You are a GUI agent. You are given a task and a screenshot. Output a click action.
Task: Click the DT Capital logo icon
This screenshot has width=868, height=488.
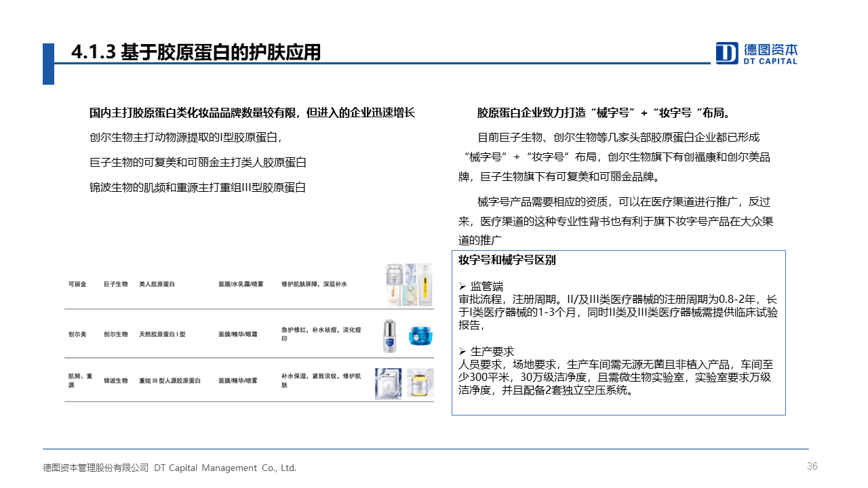pyautogui.click(x=727, y=53)
